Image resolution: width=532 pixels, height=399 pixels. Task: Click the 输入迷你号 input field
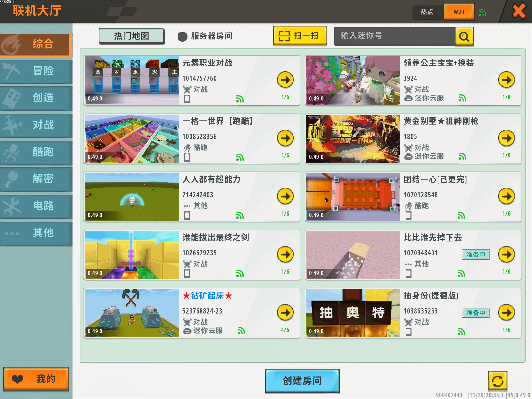coord(394,36)
